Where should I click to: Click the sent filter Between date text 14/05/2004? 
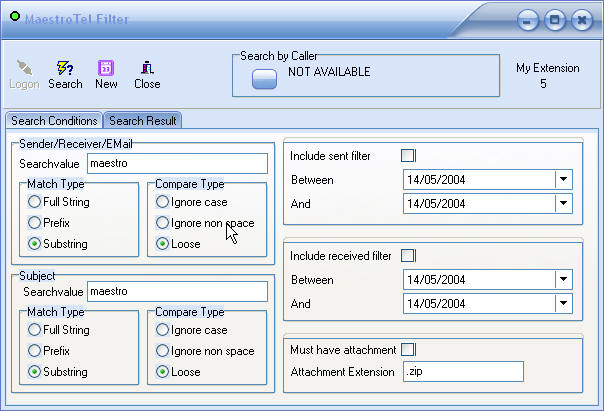coord(436,180)
